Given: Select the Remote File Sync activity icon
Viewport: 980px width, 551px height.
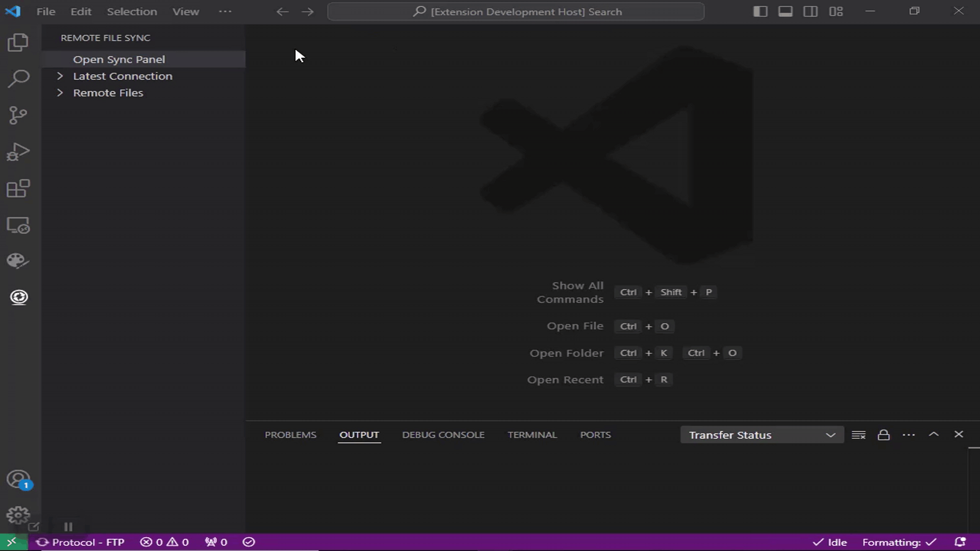Looking at the screenshot, I should [x=19, y=297].
